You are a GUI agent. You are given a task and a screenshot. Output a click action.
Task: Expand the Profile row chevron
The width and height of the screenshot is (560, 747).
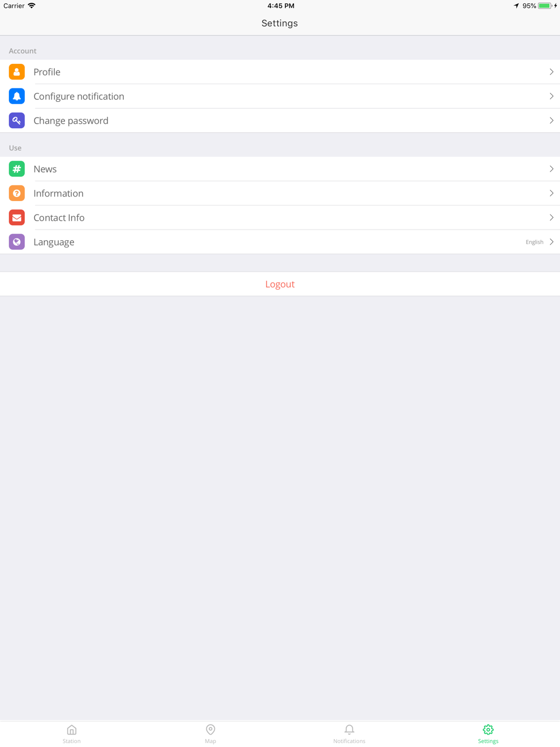[552, 72]
